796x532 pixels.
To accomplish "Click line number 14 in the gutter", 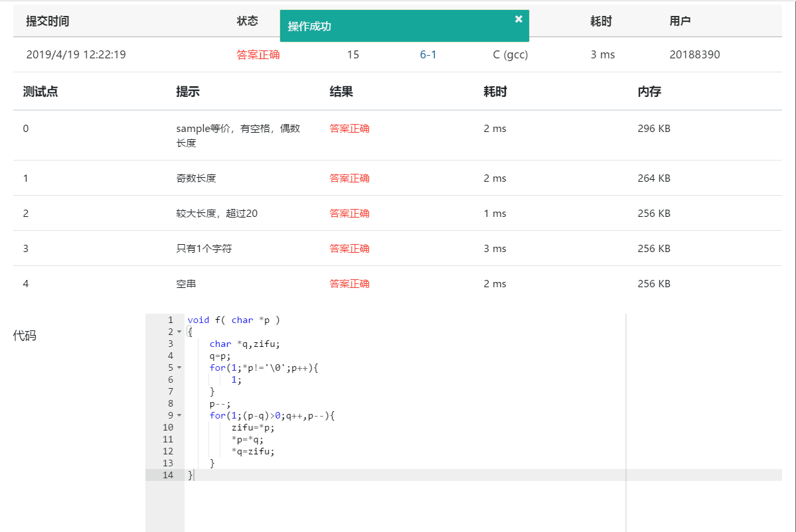I will tap(168, 475).
